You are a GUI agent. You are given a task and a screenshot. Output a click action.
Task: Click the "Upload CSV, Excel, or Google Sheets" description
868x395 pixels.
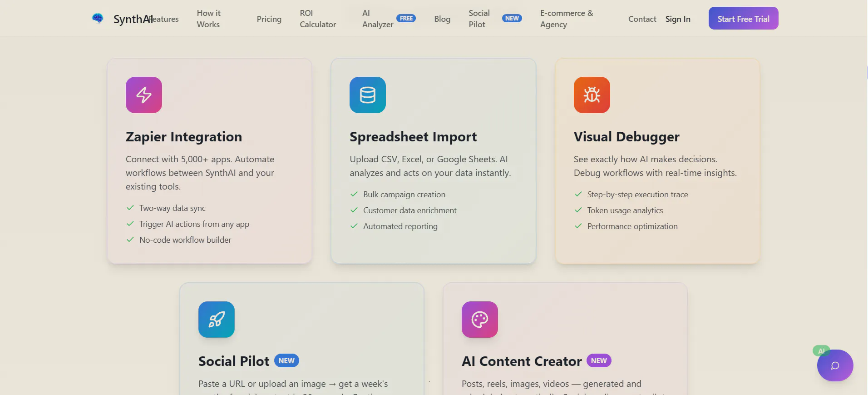coord(430,166)
